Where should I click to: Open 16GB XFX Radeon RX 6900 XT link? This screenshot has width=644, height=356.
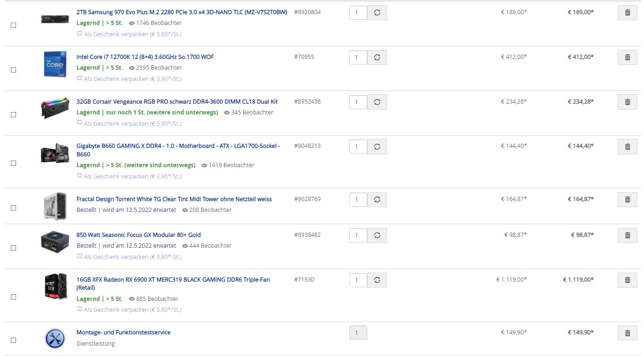tap(173, 283)
